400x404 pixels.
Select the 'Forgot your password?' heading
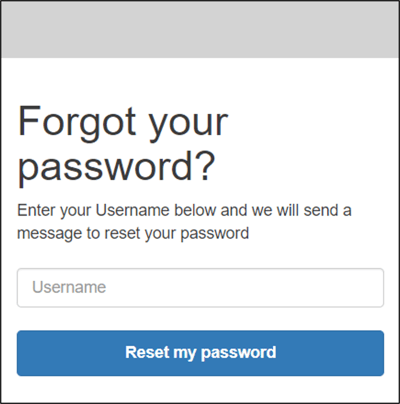pyautogui.click(x=123, y=144)
